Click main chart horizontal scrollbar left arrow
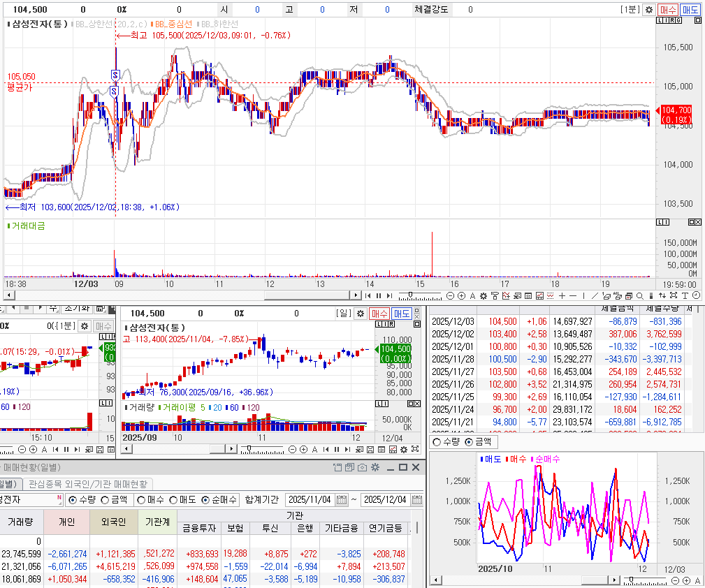The width and height of the screenshot is (705, 588). [x=9, y=295]
